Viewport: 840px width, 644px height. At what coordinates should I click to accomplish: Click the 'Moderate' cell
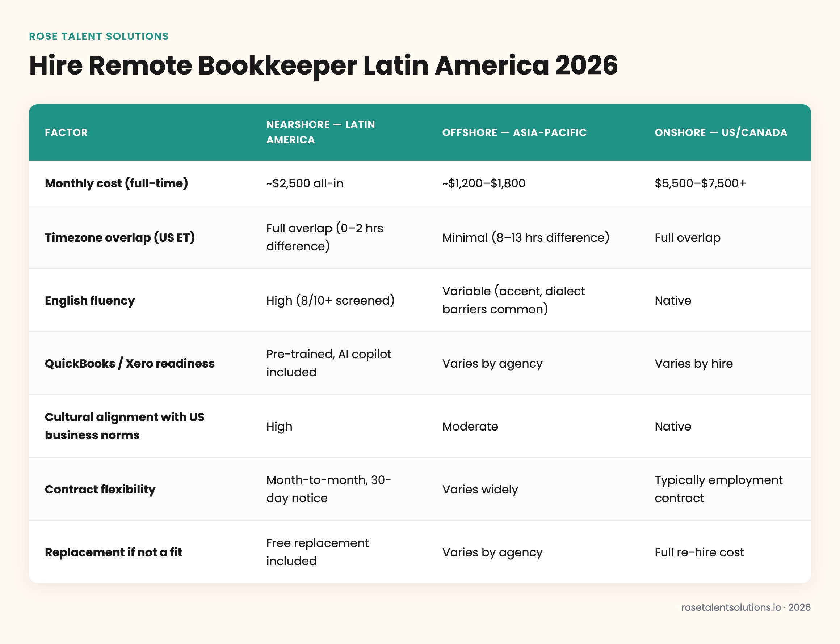[x=470, y=426]
